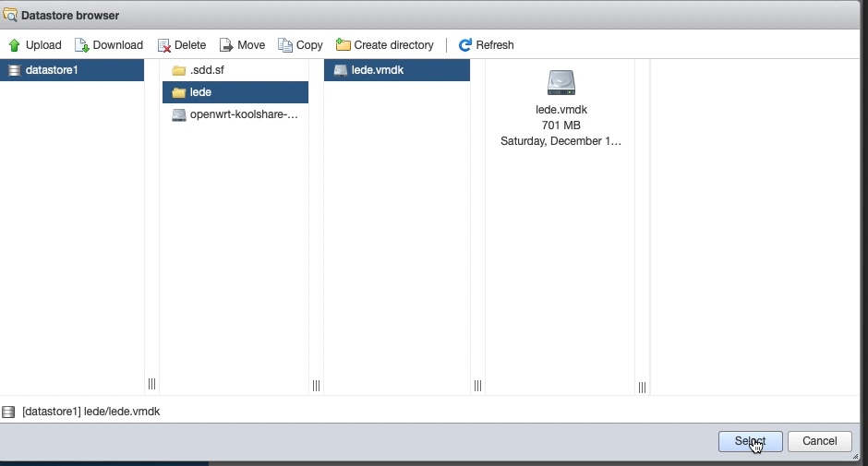868x466 pixels.
Task: Click the Download toolbar icon
Action: point(81,45)
